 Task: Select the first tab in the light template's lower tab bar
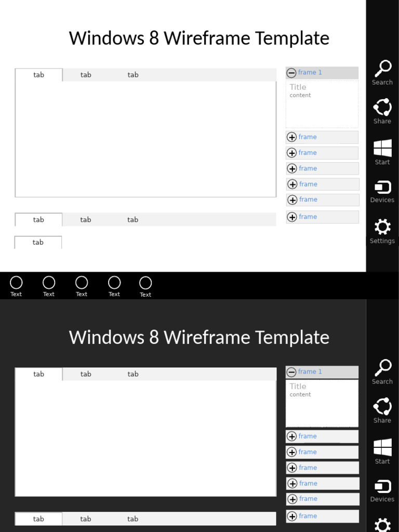click(x=38, y=220)
